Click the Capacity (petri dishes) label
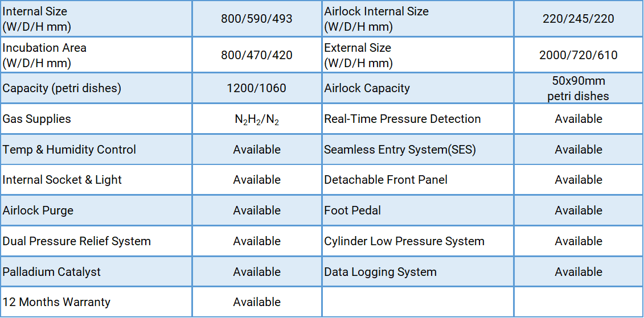 click(x=61, y=88)
